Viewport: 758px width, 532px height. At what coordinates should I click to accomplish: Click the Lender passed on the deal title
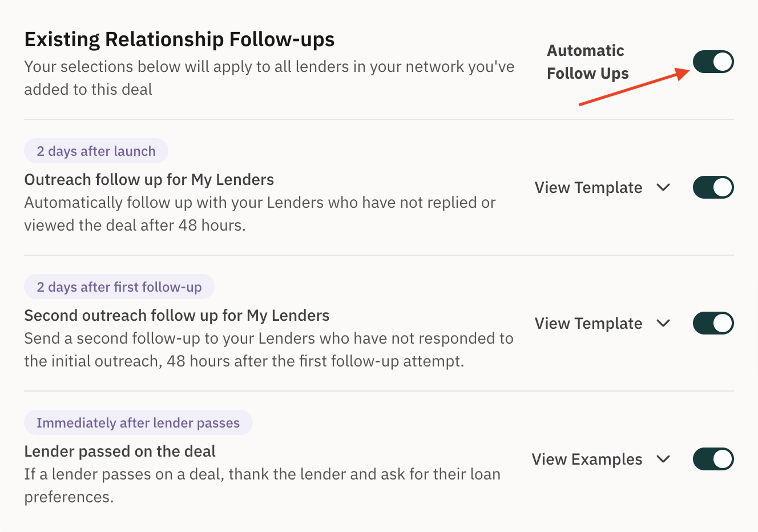point(120,452)
